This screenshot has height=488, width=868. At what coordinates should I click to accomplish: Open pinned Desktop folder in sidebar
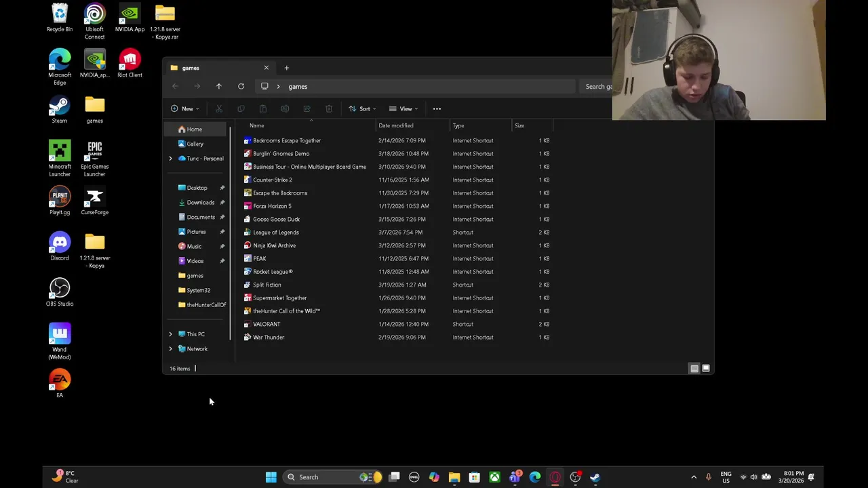197,188
